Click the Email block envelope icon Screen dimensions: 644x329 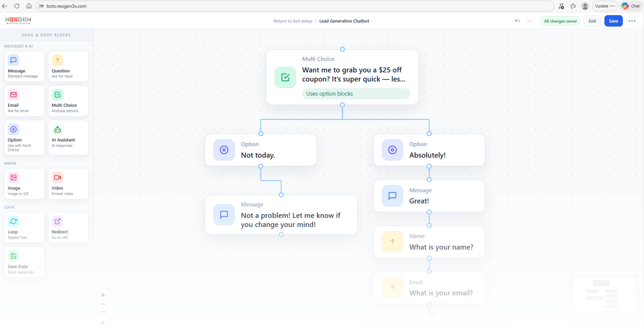tap(13, 95)
